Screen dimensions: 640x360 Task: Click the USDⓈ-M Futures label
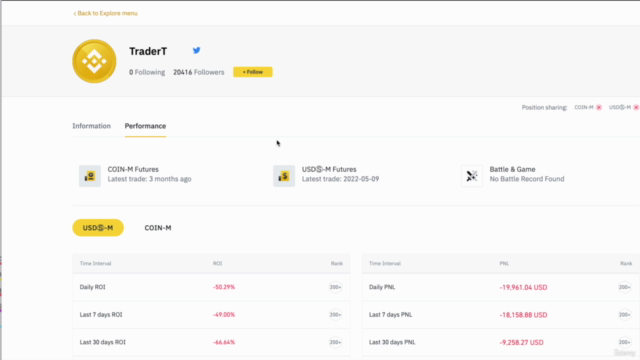pos(329,169)
